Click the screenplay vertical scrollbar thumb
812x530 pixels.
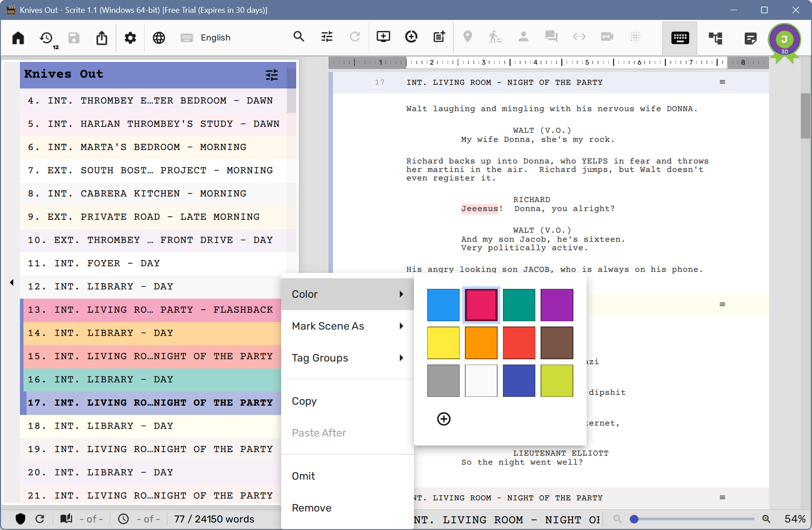coord(806,116)
